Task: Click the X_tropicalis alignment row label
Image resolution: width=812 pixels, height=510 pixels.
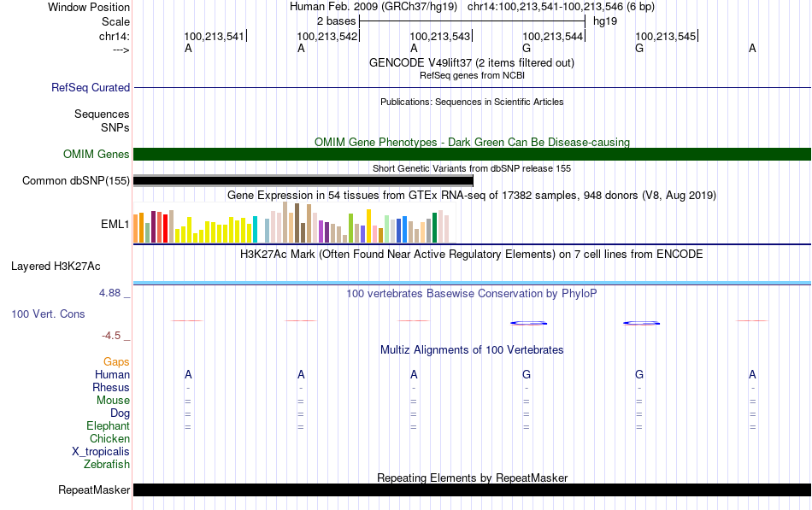Action: coord(101,452)
